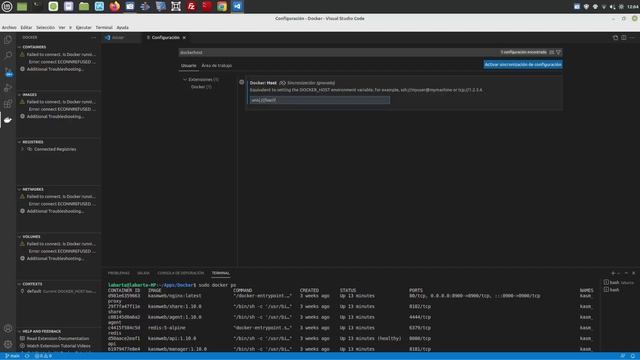Open Additional Troubleshooting under Networks
Screen dimensions: 640x360
click(x=55, y=211)
